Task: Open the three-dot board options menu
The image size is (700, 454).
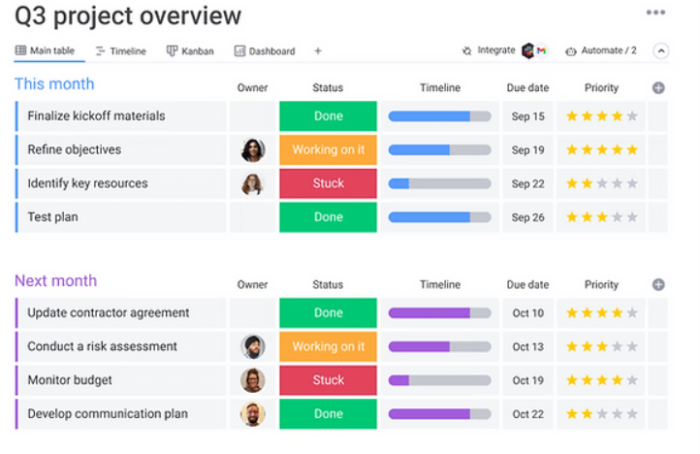Action: (x=655, y=13)
